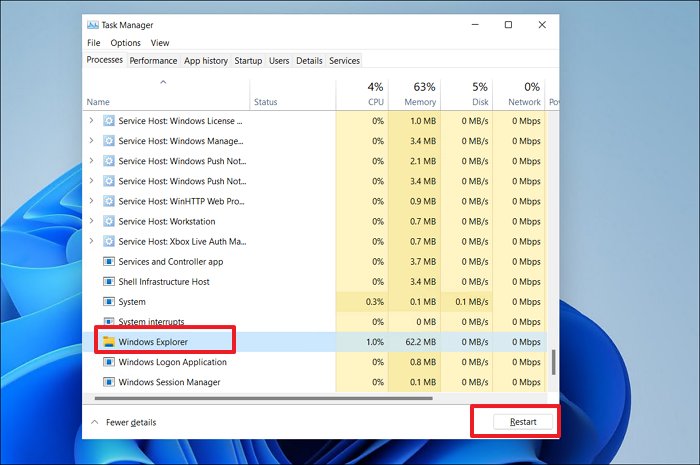Click the Fewer details label
Viewport: 700px width, 465px height.
click(131, 422)
